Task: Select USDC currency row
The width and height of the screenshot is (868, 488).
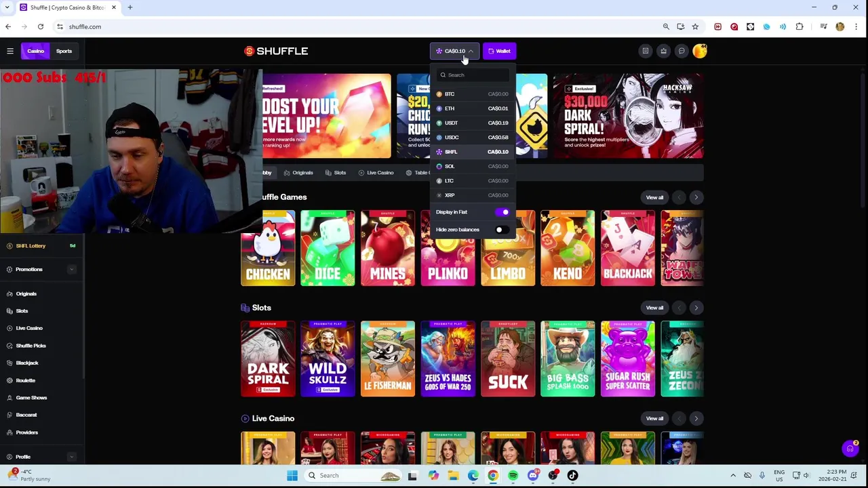Action: tap(472, 137)
